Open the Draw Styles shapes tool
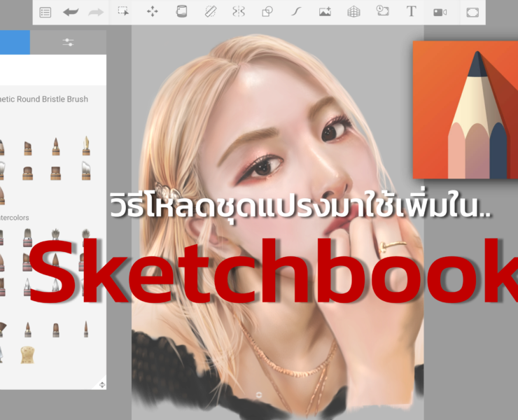Viewport: 518px width, 420px height. click(267, 12)
